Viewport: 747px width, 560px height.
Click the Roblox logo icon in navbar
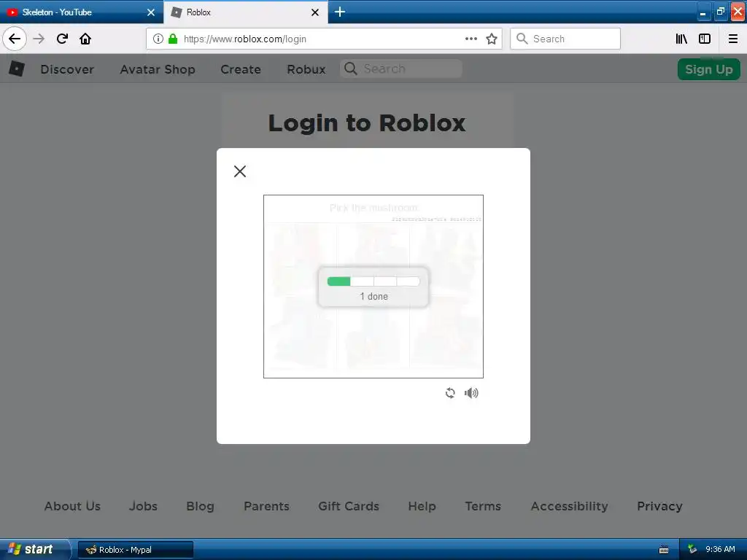click(x=17, y=69)
